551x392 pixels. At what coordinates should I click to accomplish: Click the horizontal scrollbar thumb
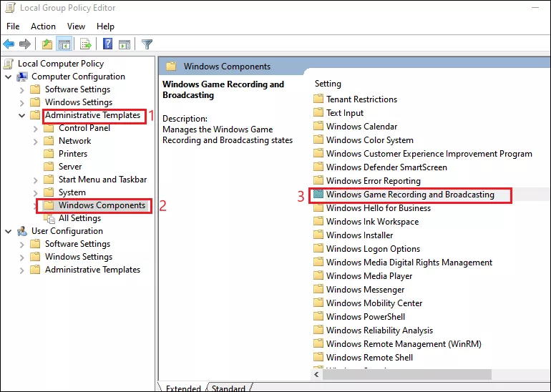click(407, 374)
